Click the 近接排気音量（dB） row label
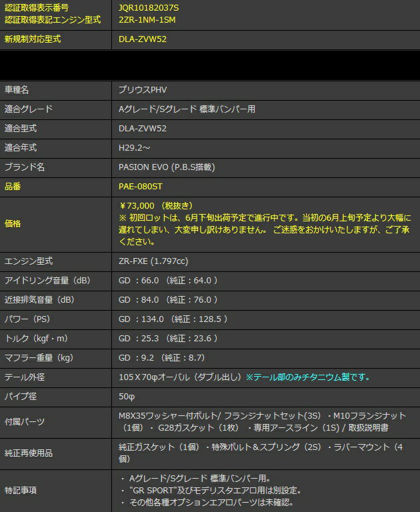Screen dimensions: 420x512 tap(39, 300)
